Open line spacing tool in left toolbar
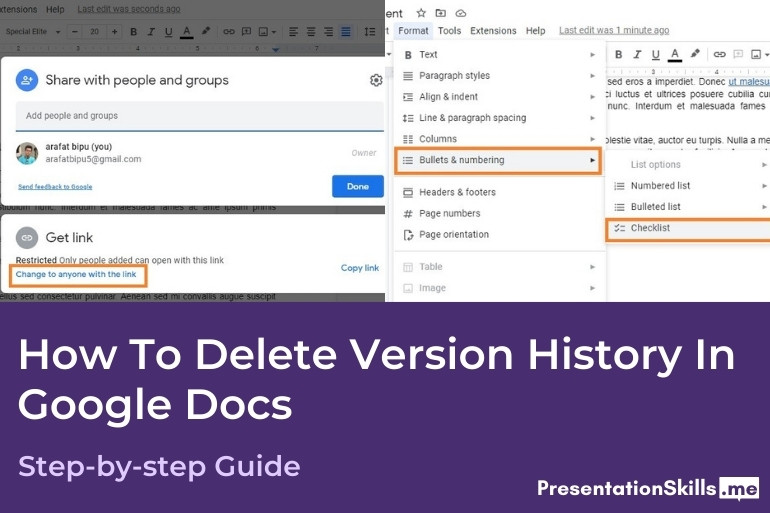This screenshot has height=513, width=770. tap(370, 32)
